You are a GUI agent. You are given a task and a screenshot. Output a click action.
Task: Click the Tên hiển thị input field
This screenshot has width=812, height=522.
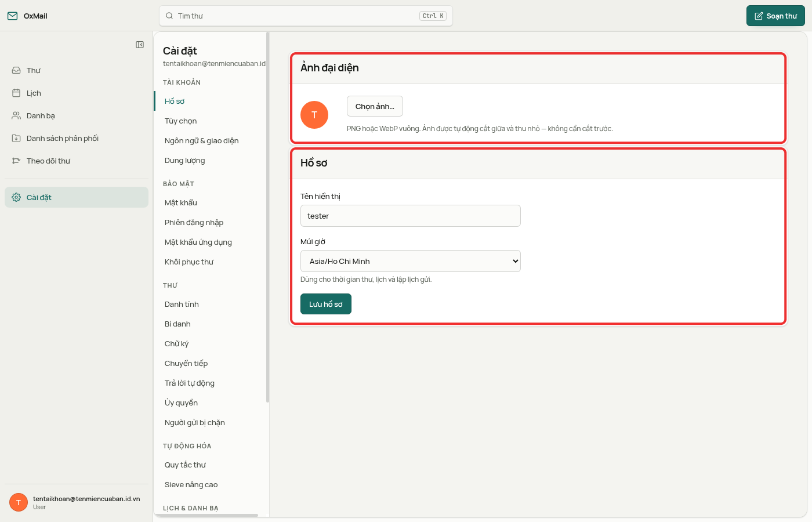pos(411,216)
